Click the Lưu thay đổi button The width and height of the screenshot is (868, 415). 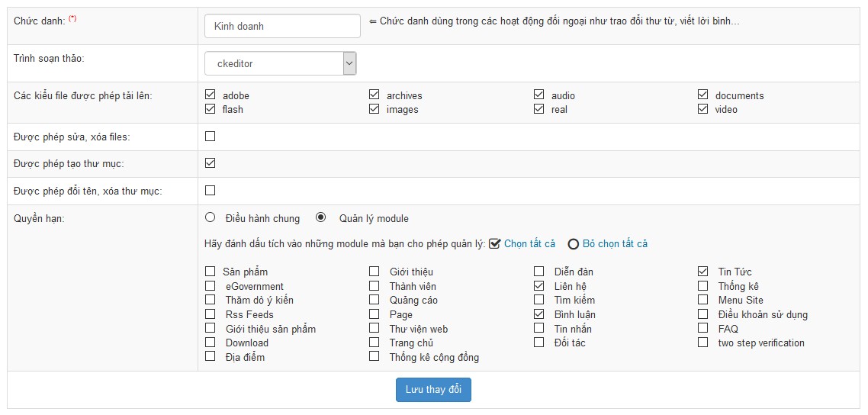[x=433, y=390]
